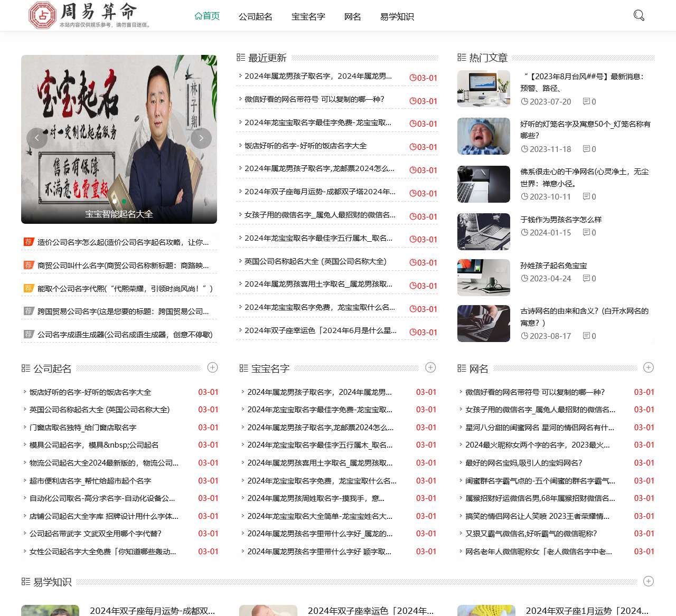676x616 pixels.
Task: Expand more in 宝宝名字 section
Action: coord(430,367)
